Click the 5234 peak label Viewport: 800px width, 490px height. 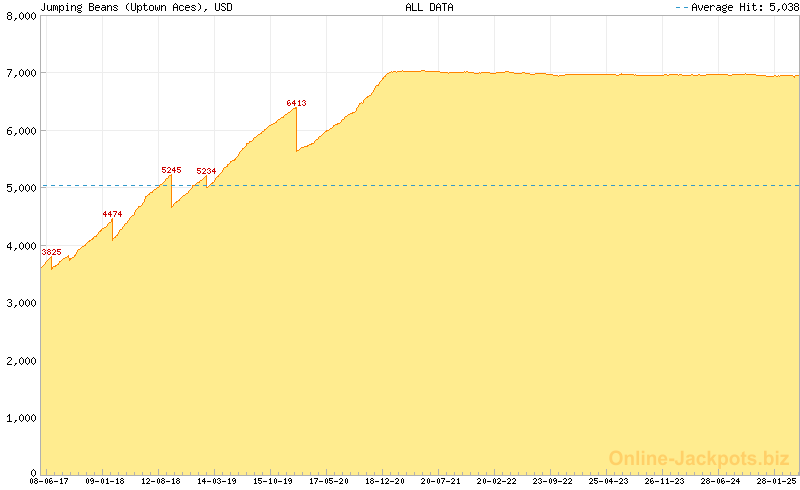(206, 171)
